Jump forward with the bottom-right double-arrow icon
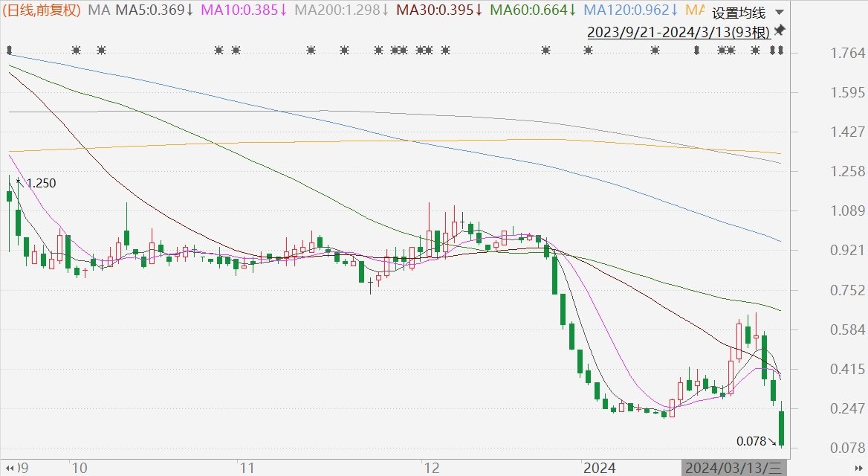868x476 pixels. 858,469
